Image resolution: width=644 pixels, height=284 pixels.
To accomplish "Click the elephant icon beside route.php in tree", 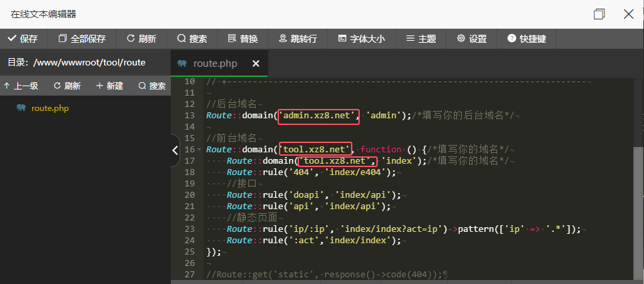I will [21, 108].
